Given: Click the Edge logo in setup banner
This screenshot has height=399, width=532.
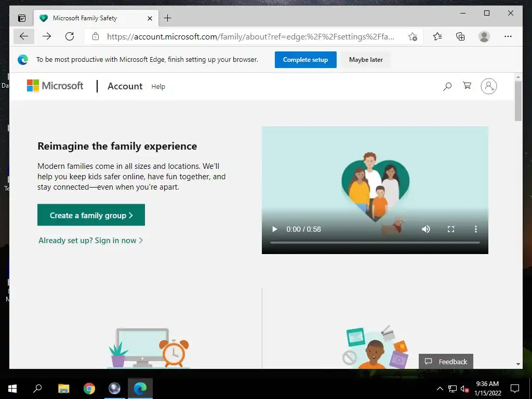Looking at the screenshot, I should click(x=23, y=60).
